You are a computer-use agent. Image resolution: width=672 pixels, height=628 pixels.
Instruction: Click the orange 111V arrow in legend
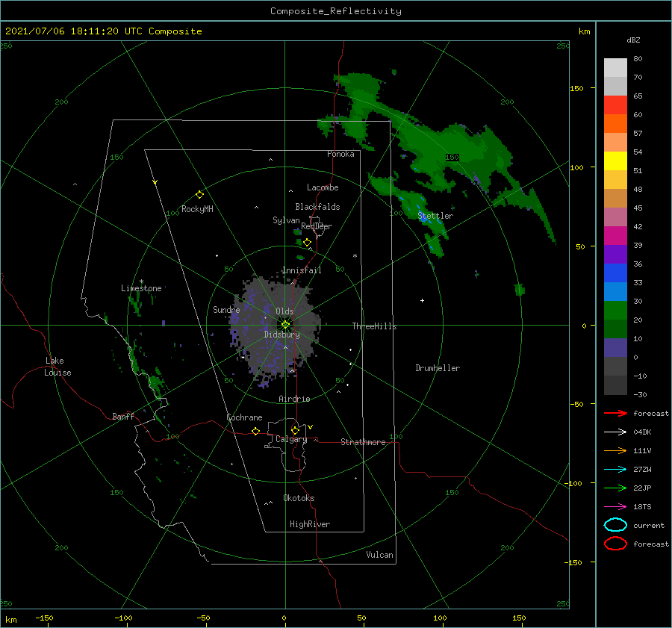615,450
